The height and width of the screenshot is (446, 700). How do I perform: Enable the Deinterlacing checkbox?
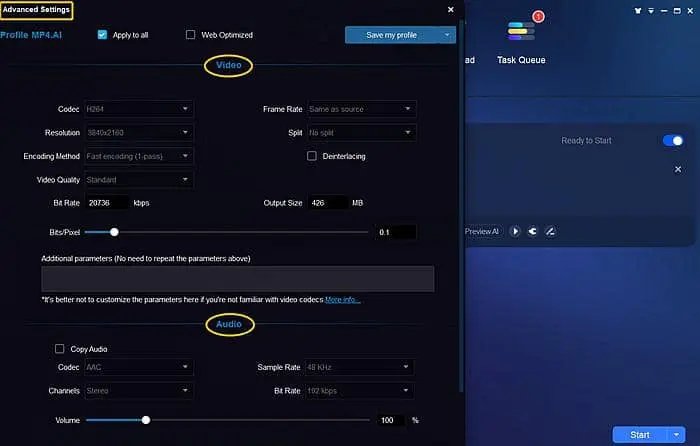click(312, 156)
